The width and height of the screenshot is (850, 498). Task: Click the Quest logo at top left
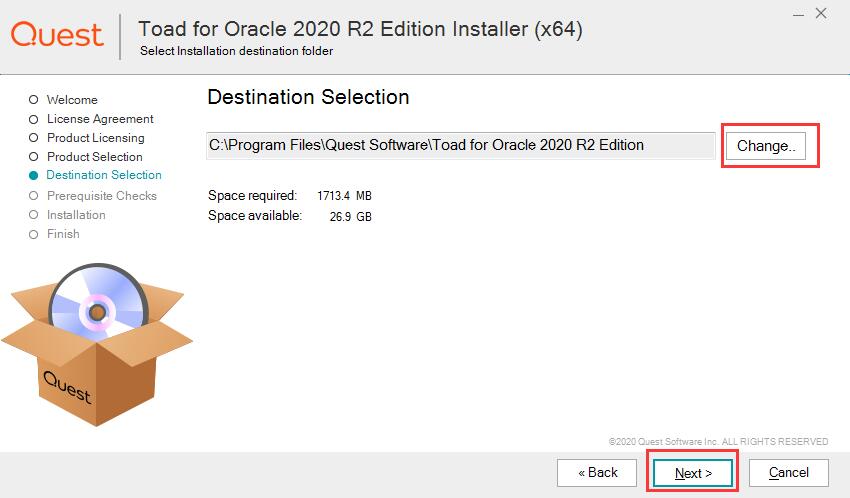57,35
